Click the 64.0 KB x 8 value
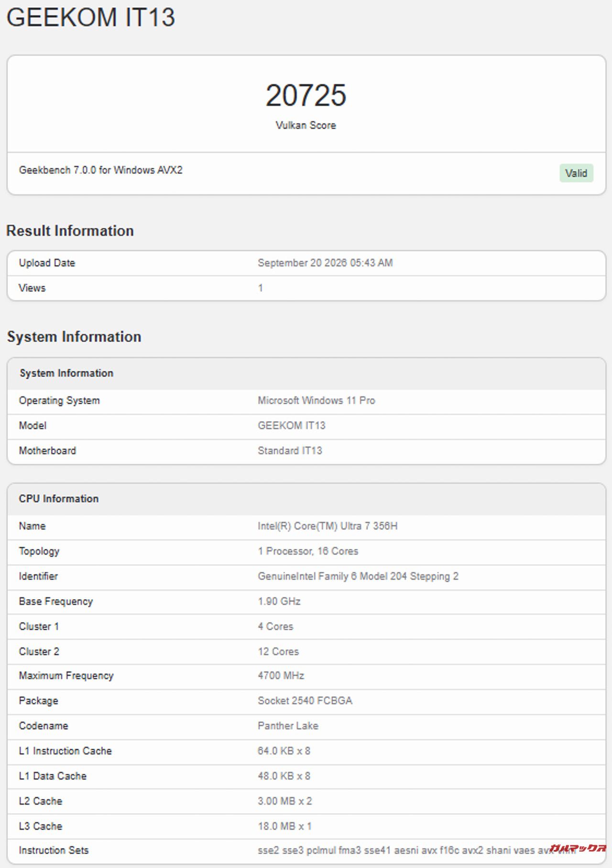Screen dimensions: 612x868 (284, 751)
